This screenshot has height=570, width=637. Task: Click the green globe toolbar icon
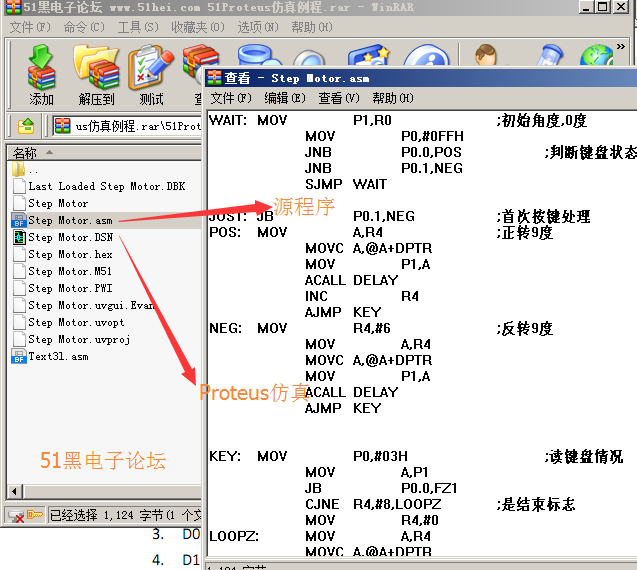(x=596, y=55)
